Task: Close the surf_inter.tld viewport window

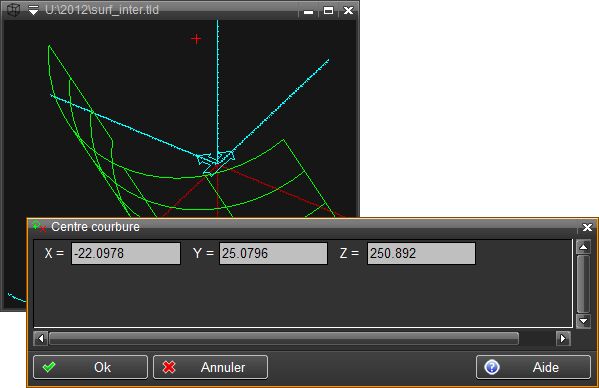Action: coord(348,11)
